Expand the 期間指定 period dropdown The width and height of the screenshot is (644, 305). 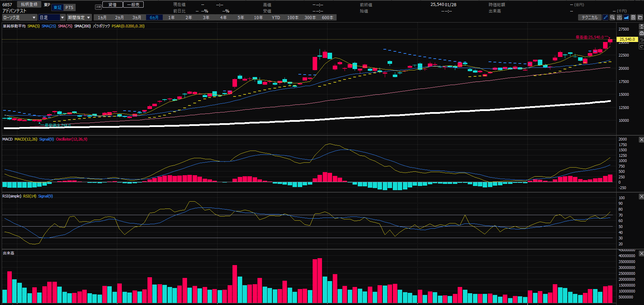[79, 17]
